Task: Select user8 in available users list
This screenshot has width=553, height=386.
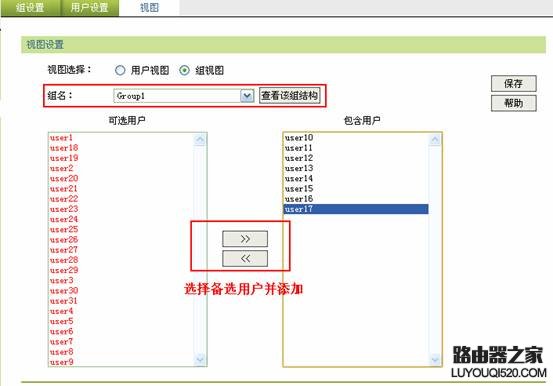Action: point(122,353)
